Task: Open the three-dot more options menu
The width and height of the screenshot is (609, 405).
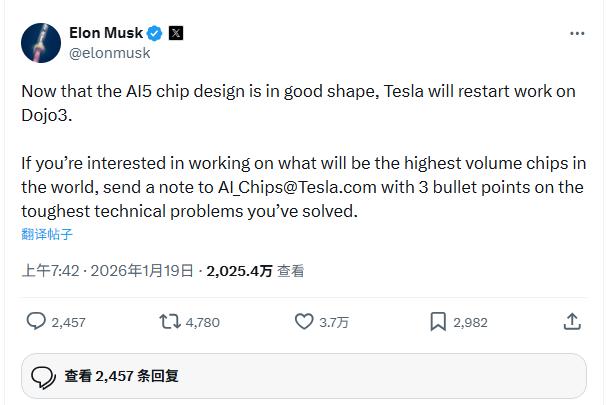Action: pos(577,33)
